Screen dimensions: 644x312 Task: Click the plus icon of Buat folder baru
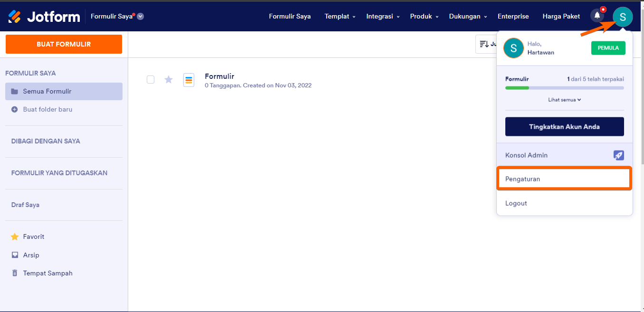(x=15, y=109)
